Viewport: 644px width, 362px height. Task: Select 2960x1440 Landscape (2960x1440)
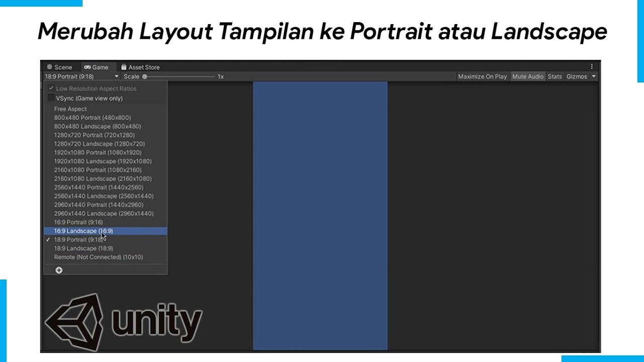[105, 213]
